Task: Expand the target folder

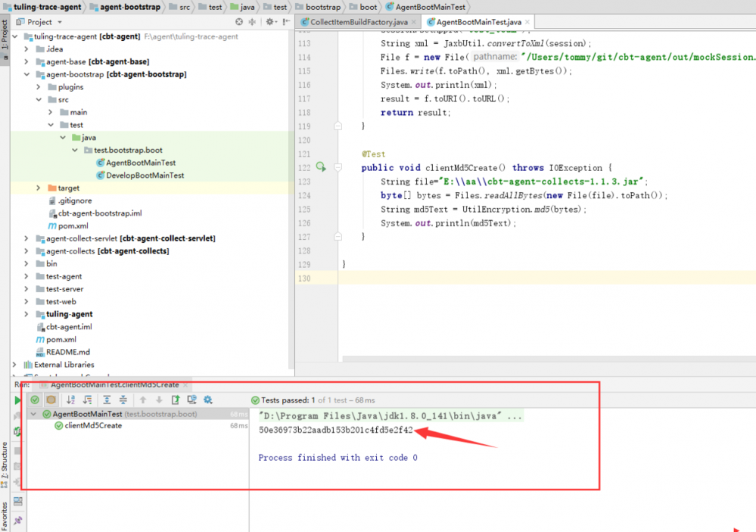Action: (39, 188)
